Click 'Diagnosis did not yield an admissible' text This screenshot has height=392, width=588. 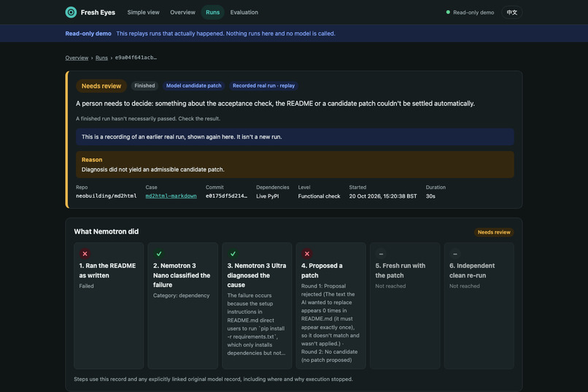click(x=152, y=169)
